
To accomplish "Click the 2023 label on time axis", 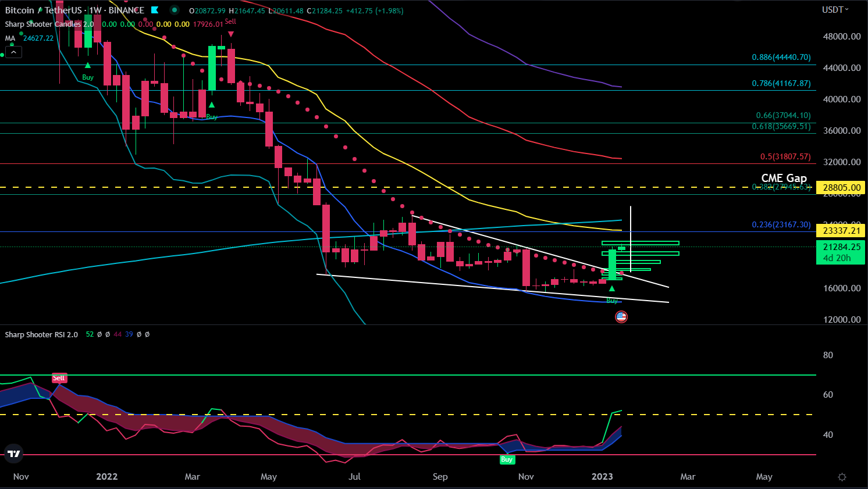I will 602,476.
